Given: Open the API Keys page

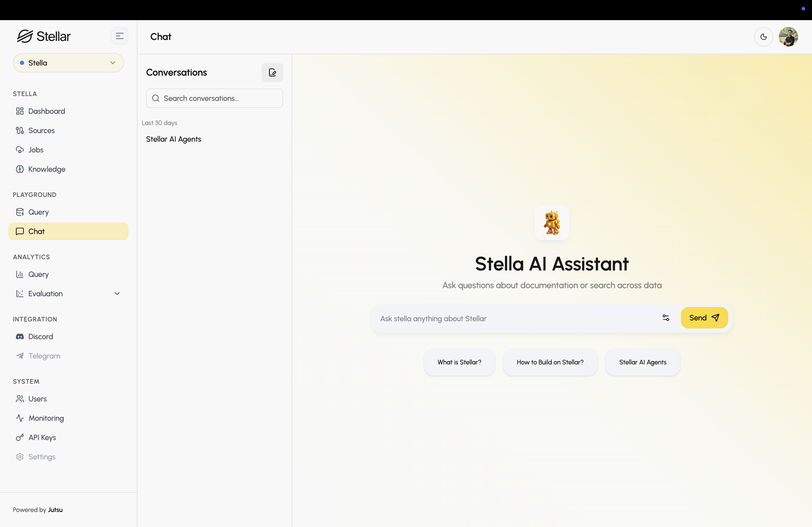Looking at the screenshot, I should pos(42,437).
